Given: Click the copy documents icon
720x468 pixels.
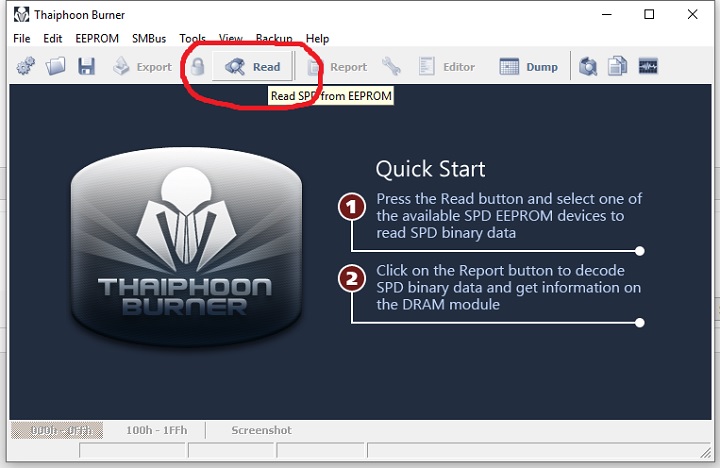Looking at the screenshot, I should tap(618, 67).
